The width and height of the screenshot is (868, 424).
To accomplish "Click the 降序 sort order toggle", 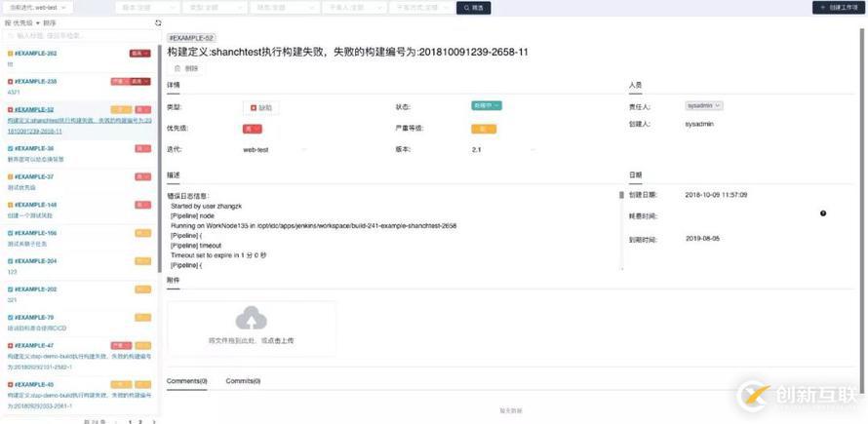I will [x=50, y=23].
